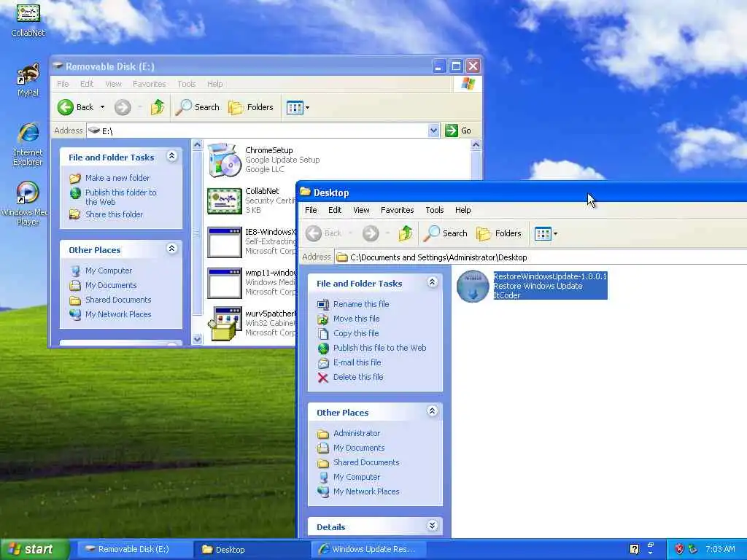Screen dimensions: 747x560
Task: Switch to Removable Disk (E:) taskbar button
Action: [x=133, y=549]
